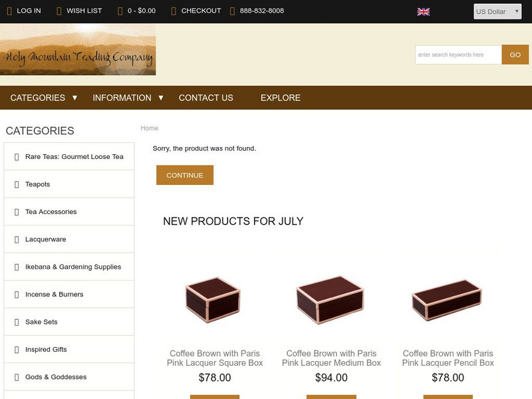This screenshot has width=532, height=399.
Task: Open the Explore menu item
Action: point(281,98)
